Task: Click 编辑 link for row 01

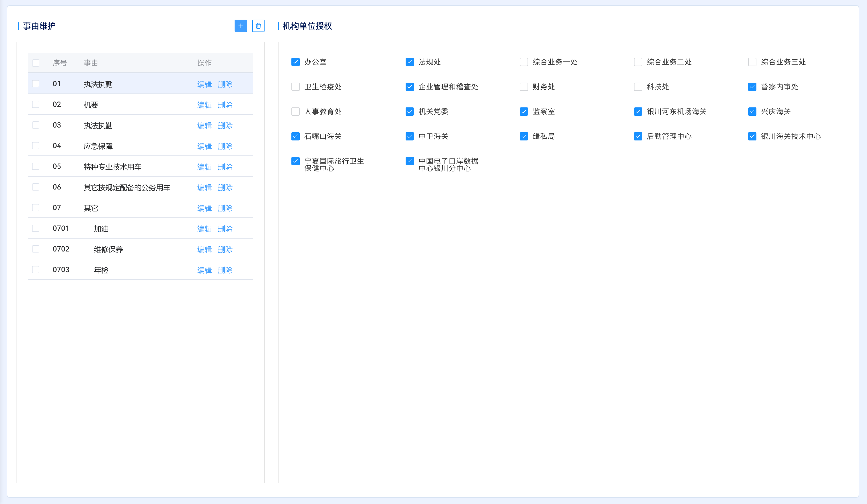Action: (x=204, y=84)
